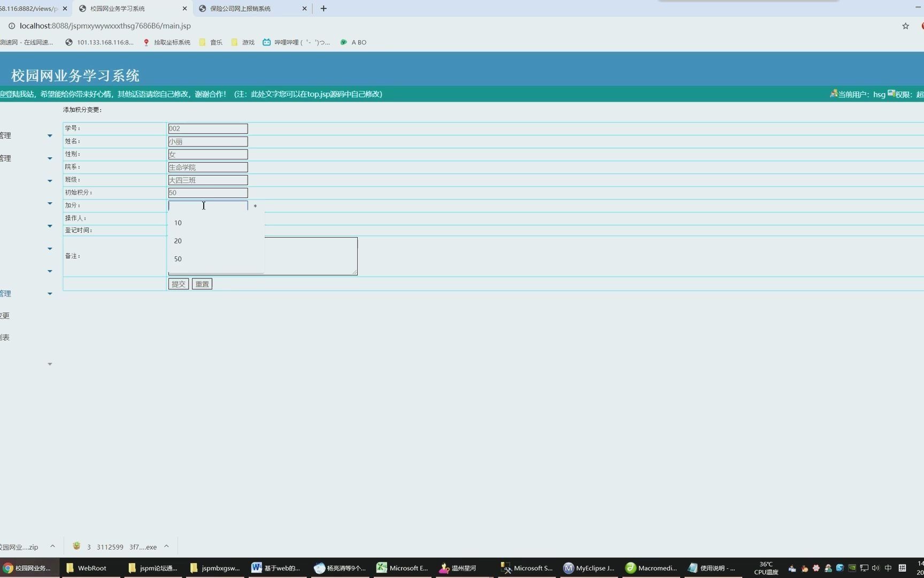Click the Chrome 校园网业务 taskbar button

(30, 568)
